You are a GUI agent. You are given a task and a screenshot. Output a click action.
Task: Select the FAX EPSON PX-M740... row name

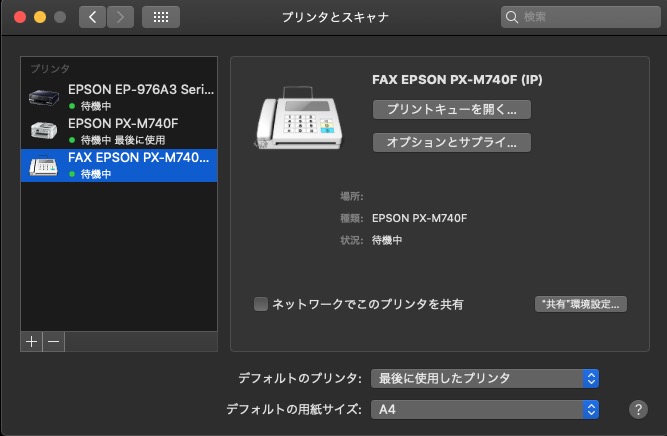[x=139, y=157]
